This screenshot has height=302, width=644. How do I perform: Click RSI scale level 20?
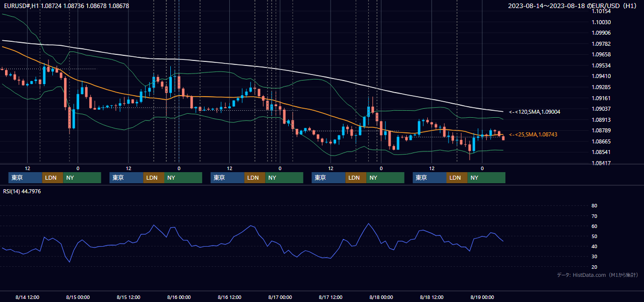594,267
